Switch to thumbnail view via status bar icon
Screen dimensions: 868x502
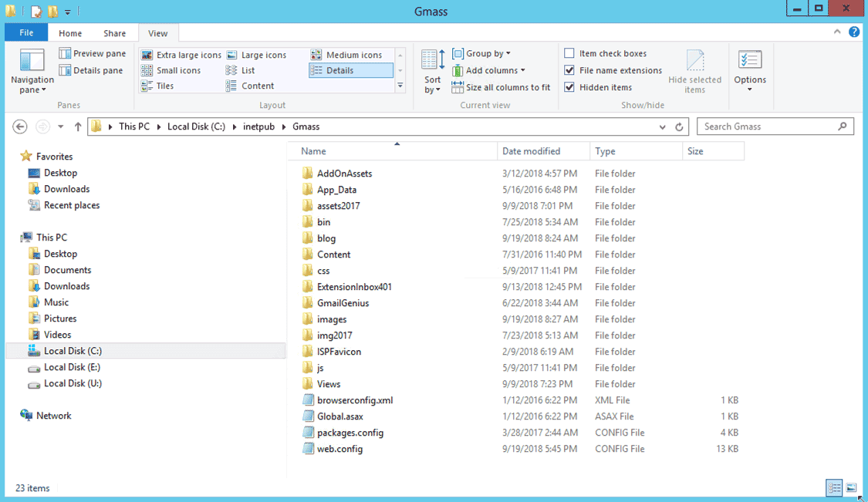point(851,487)
